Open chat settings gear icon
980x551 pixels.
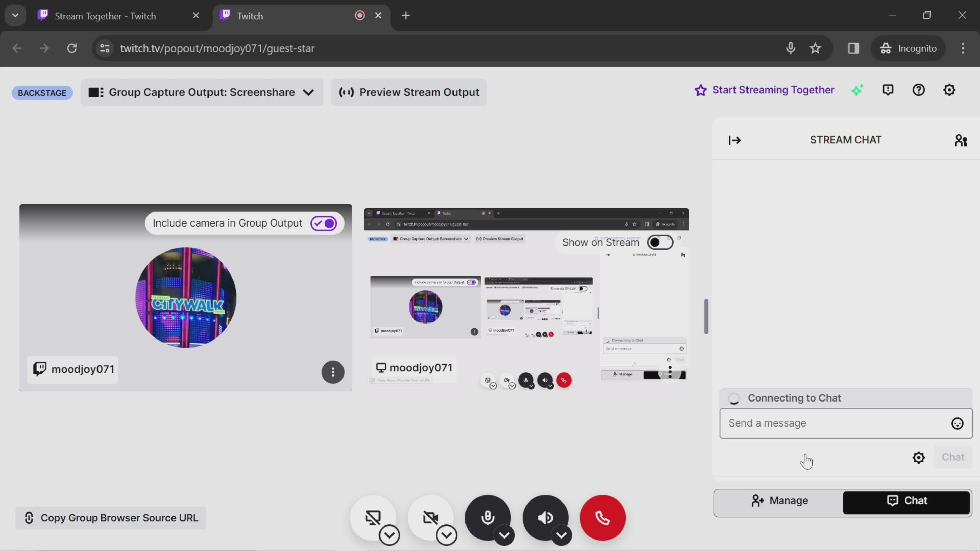click(x=918, y=457)
